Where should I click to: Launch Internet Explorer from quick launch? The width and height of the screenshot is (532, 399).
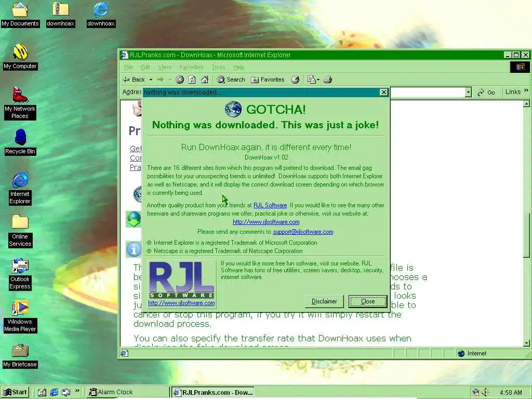[x=54, y=392]
